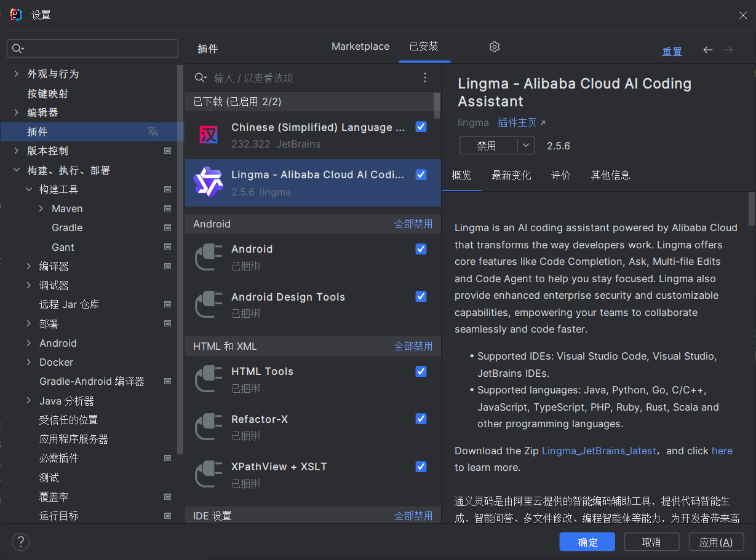Collapse the 构建、执行、部署 node
The width and height of the screenshot is (756, 560).
click(x=16, y=170)
